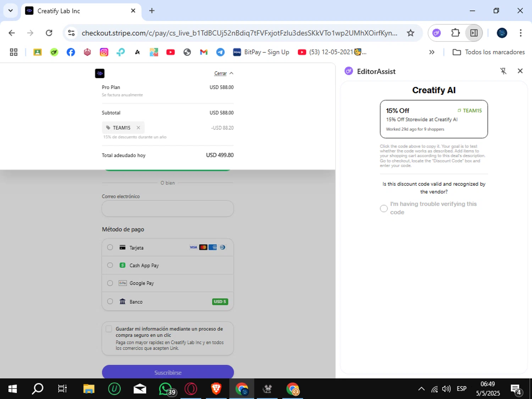Close the EditorAssist side panel
This screenshot has width=532, height=399.
pyautogui.click(x=520, y=71)
